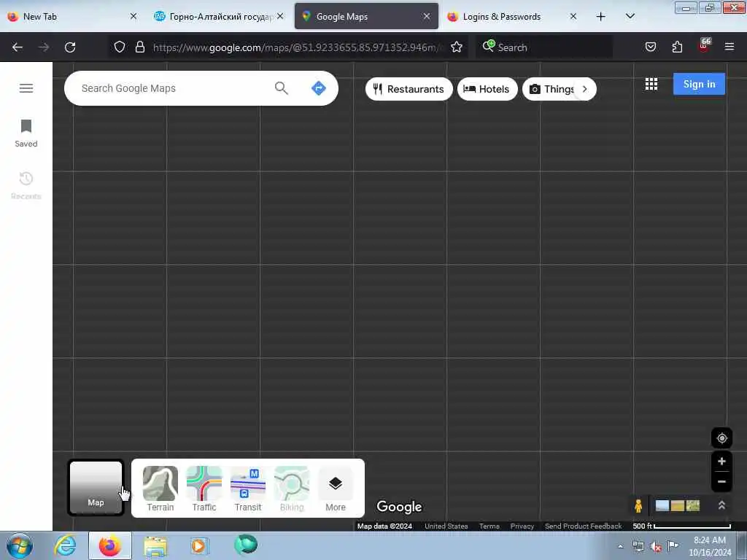Open the United States region link

point(446,526)
